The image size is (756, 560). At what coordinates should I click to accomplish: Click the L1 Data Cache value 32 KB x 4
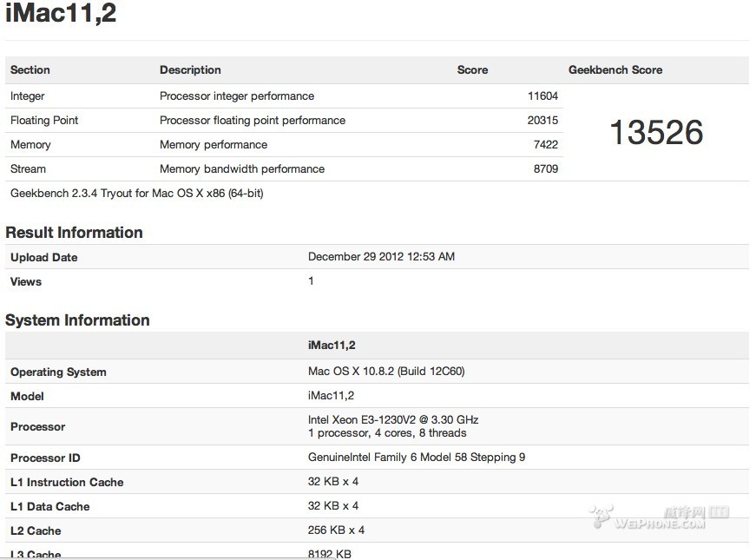click(333, 505)
